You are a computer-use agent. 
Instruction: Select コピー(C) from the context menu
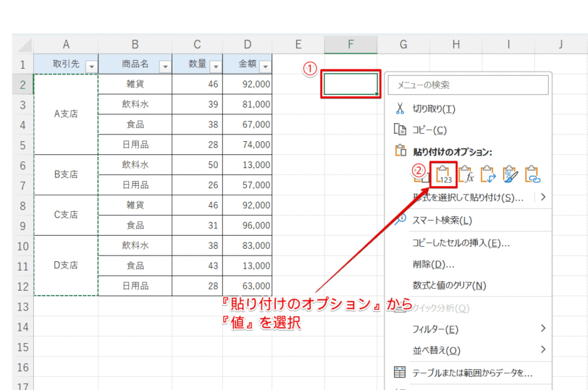click(x=429, y=130)
